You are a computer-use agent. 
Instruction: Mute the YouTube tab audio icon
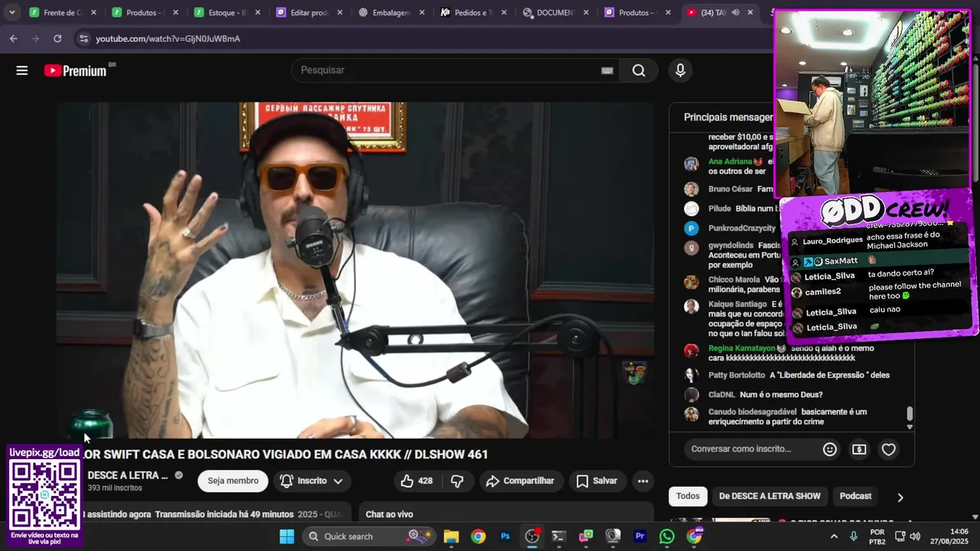(x=735, y=12)
